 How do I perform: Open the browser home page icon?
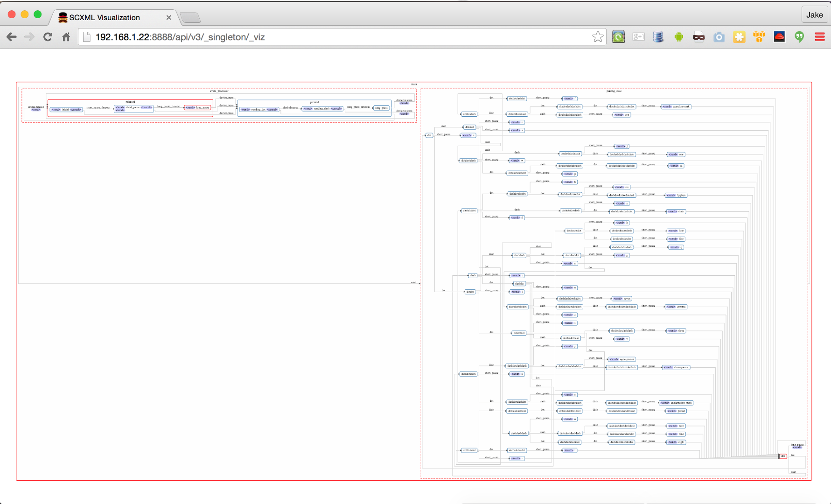tap(66, 37)
